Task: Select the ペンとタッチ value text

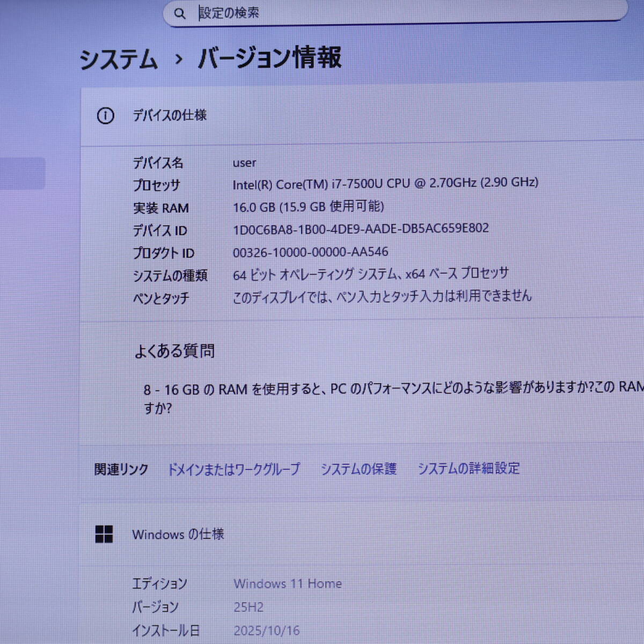Action: coord(382,296)
